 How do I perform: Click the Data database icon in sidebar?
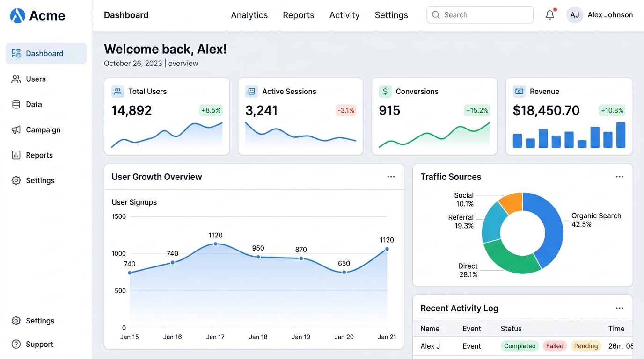tap(16, 104)
